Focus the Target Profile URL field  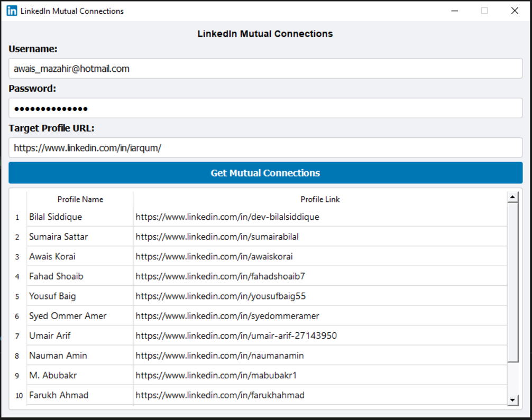(265, 148)
